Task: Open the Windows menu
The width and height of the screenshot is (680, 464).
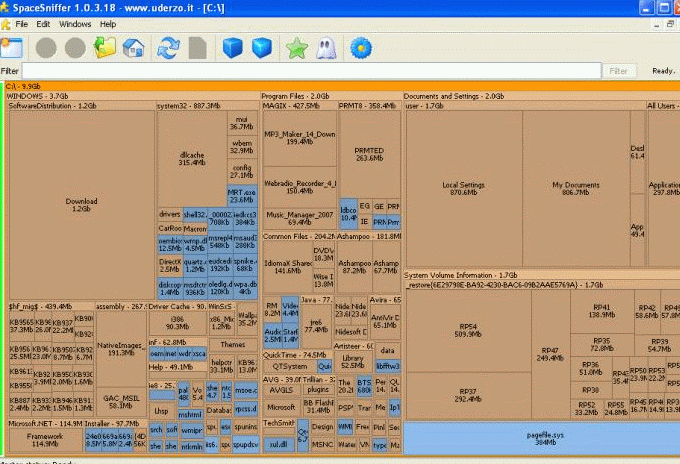Action: pos(74,23)
